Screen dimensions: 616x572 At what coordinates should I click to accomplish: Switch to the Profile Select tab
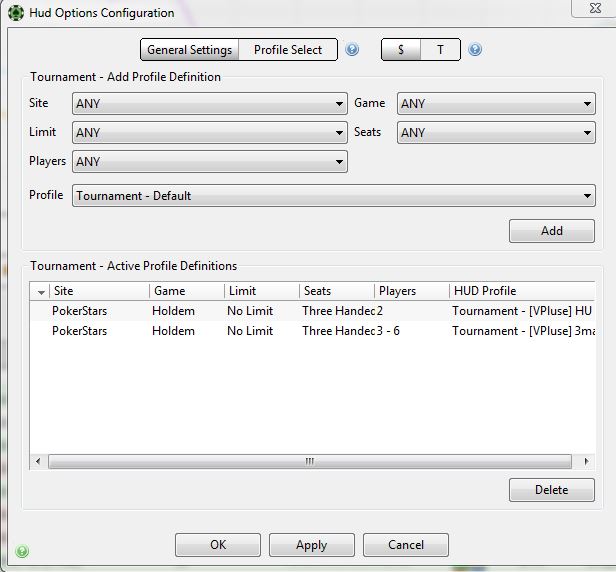point(288,50)
